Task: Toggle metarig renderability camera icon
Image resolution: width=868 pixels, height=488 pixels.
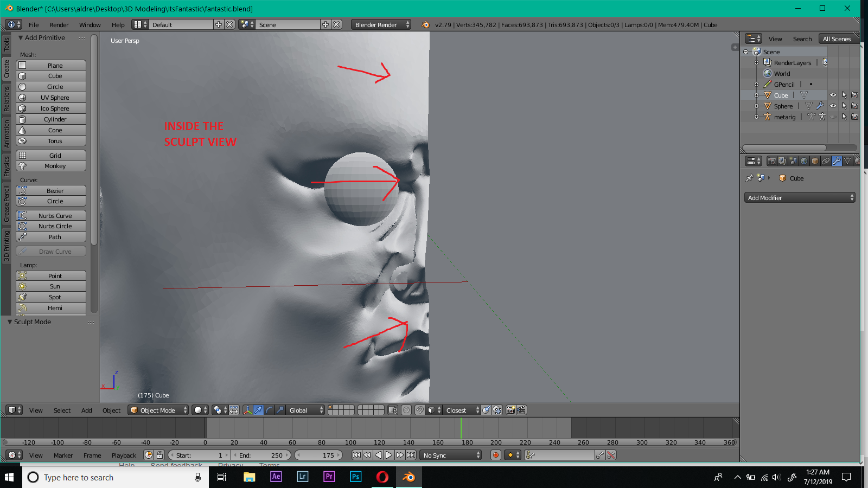Action: tap(855, 117)
